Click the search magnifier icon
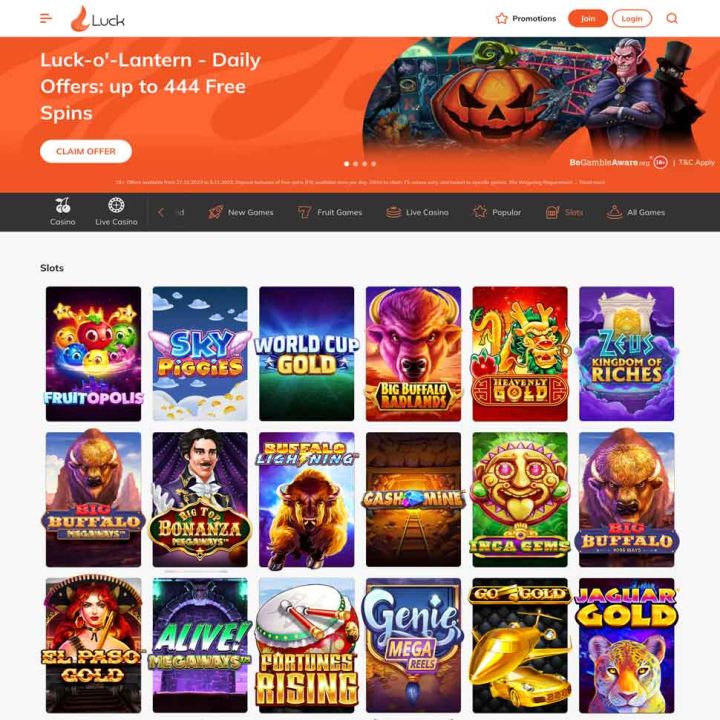 tap(672, 18)
